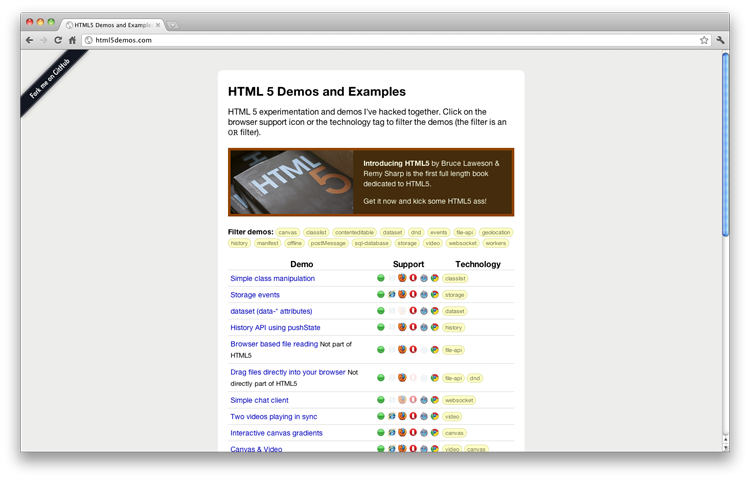Open the wrench settings menu

coord(720,40)
